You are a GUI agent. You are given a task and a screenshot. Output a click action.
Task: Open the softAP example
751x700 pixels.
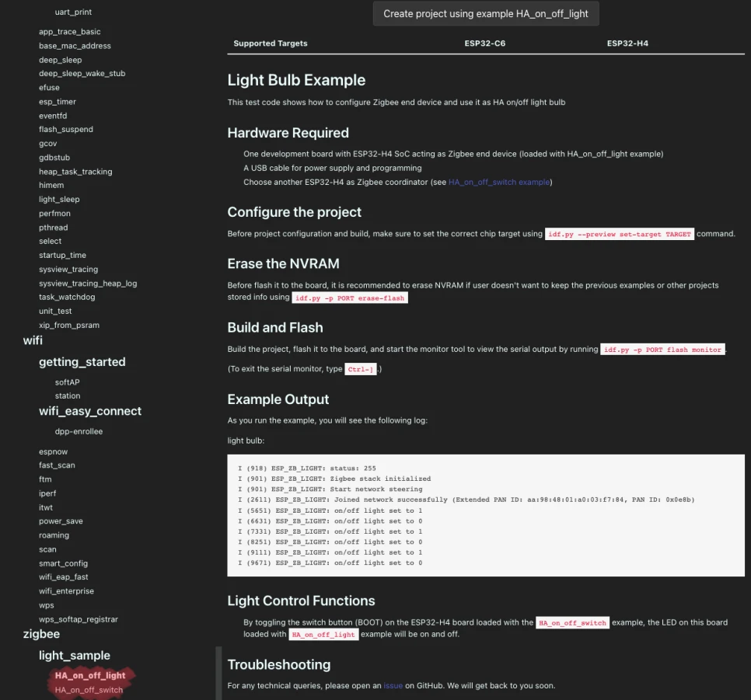(68, 382)
